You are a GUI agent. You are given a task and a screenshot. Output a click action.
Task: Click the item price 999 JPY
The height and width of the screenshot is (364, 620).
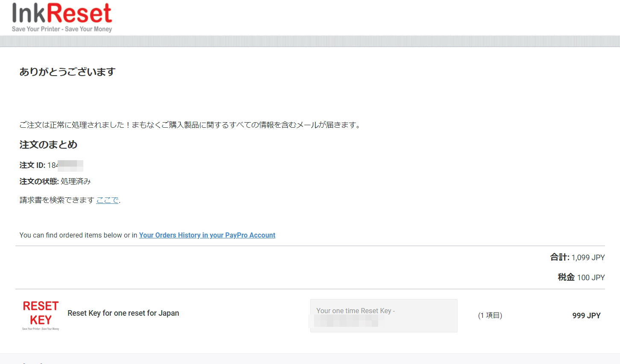point(586,316)
